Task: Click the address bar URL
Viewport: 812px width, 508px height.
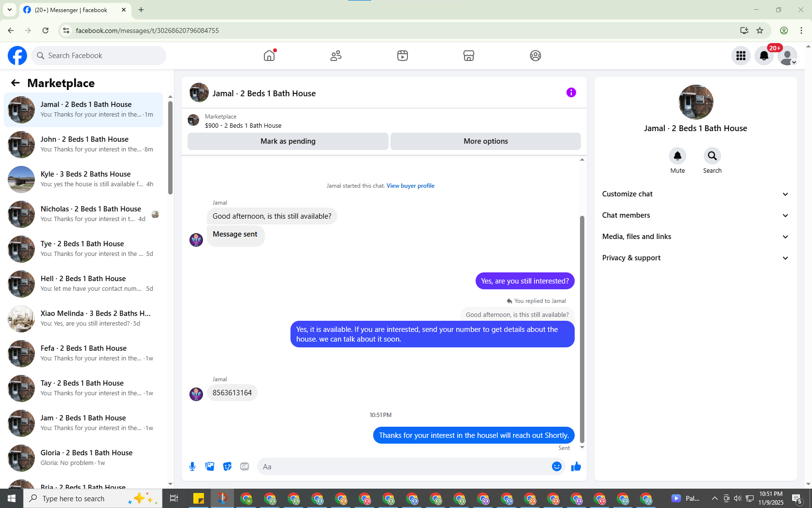Action: pyautogui.click(x=147, y=30)
